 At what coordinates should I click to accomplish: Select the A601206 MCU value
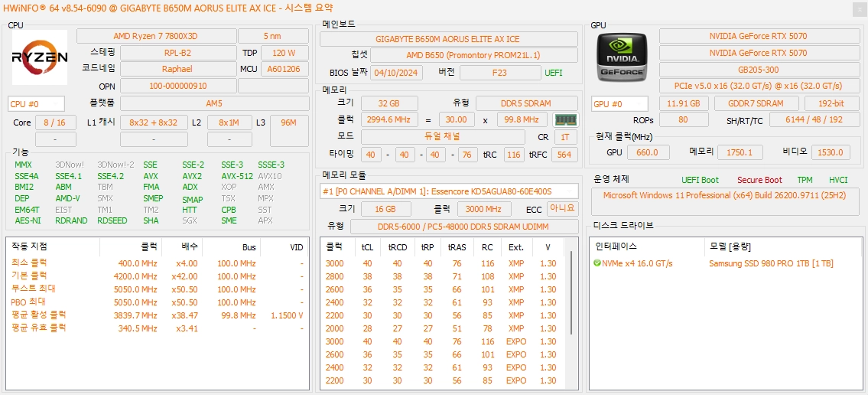click(x=284, y=69)
